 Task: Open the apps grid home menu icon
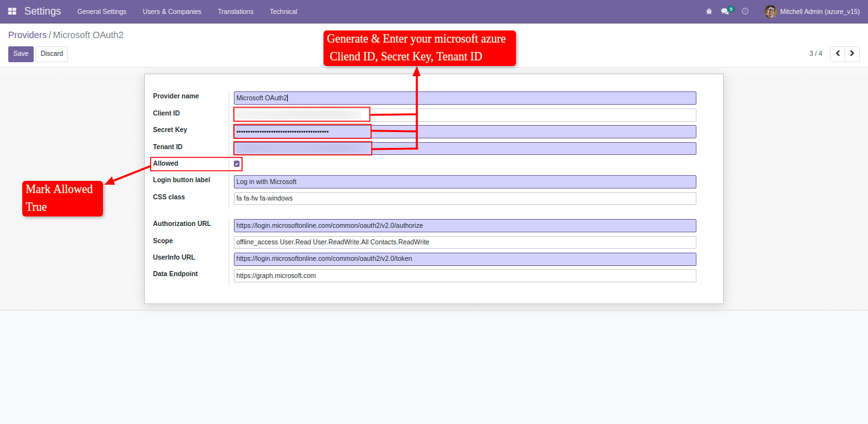pyautogui.click(x=12, y=11)
